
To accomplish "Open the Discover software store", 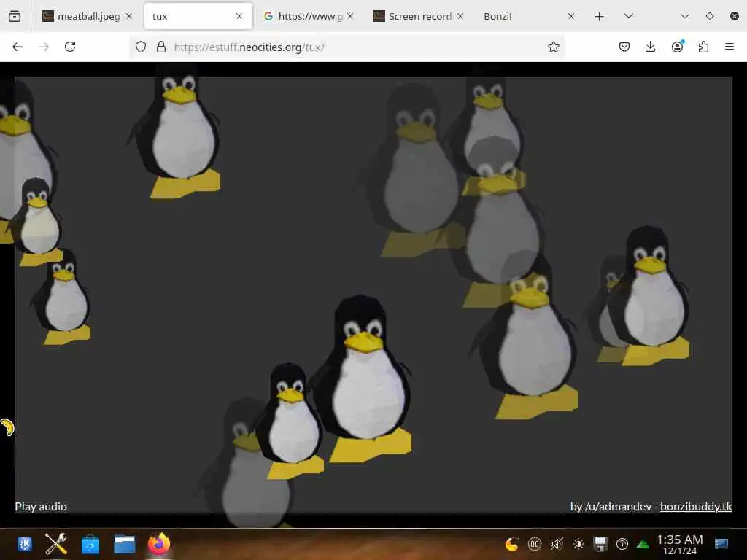I will (90, 544).
